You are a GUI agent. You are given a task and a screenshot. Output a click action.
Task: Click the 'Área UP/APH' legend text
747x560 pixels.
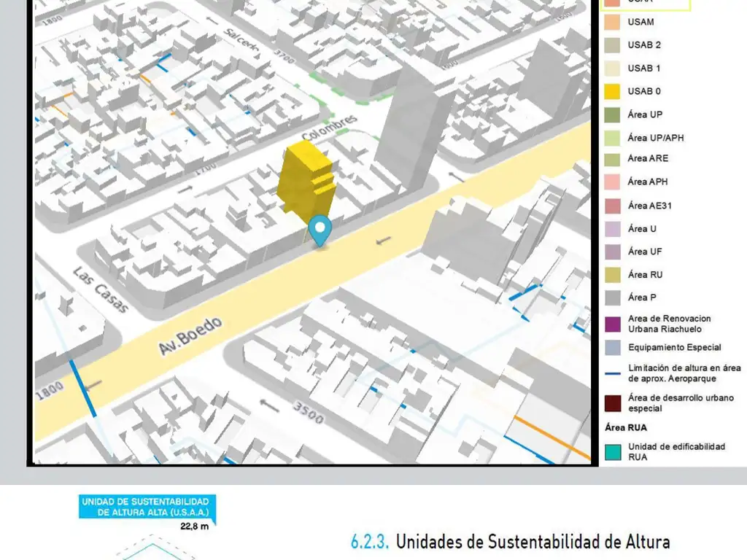(656, 138)
